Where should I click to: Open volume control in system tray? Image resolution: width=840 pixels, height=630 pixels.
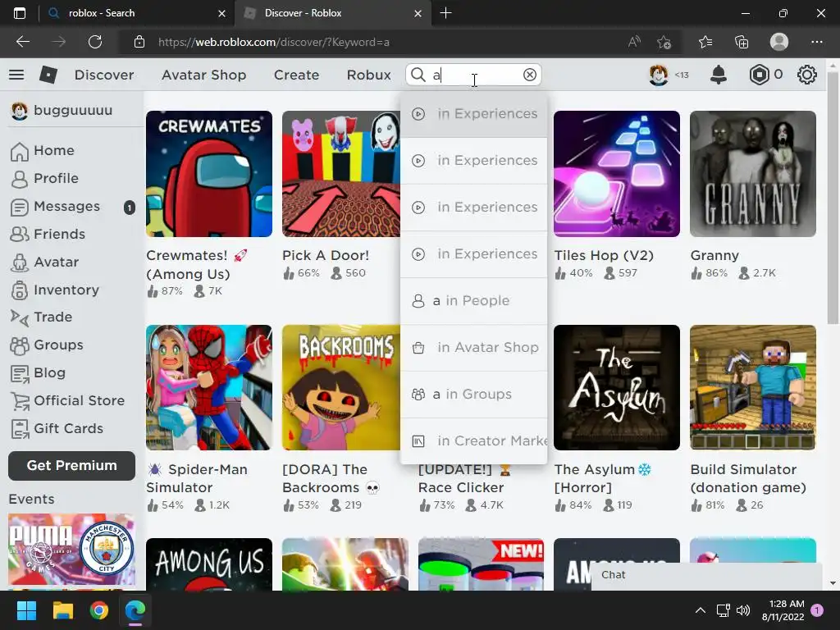click(x=743, y=610)
